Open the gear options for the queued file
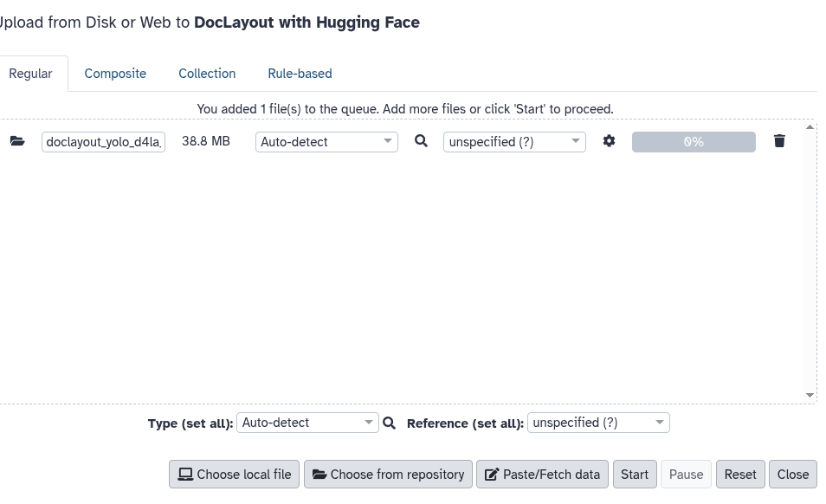The height and width of the screenshot is (504, 826). click(609, 141)
